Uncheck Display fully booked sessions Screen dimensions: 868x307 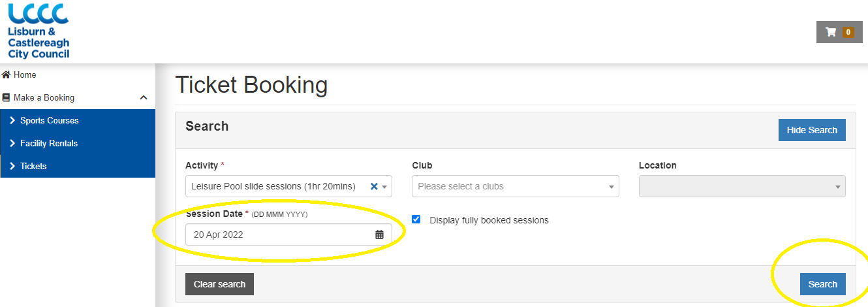pos(416,219)
